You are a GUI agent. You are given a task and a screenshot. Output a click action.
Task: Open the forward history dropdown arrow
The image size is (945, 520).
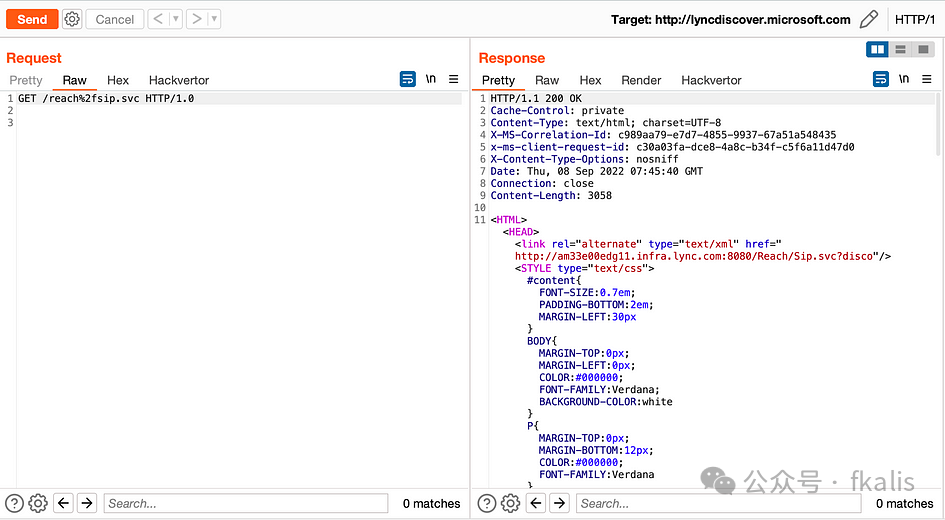click(x=214, y=19)
